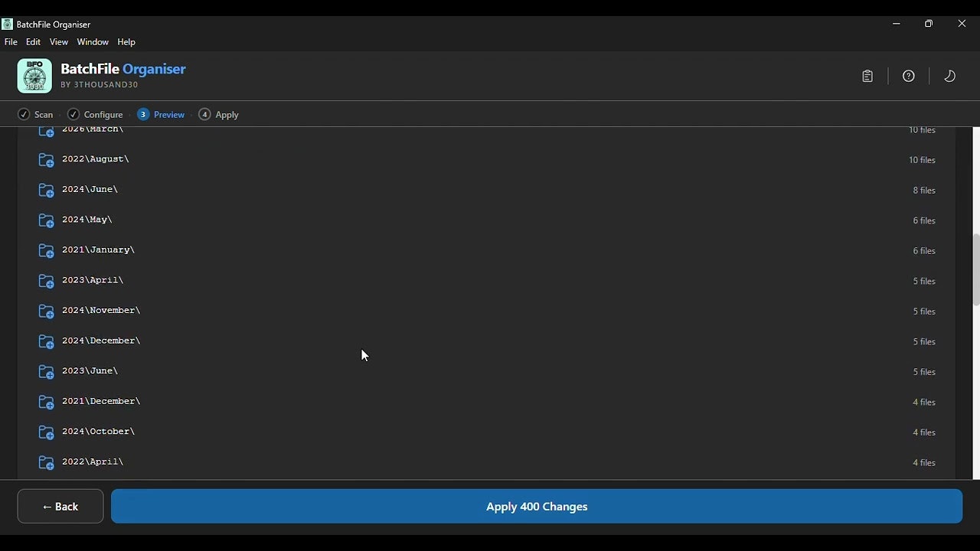This screenshot has width=980, height=551.
Task: Click the checkmark icon on the Configure step
Action: (73, 114)
